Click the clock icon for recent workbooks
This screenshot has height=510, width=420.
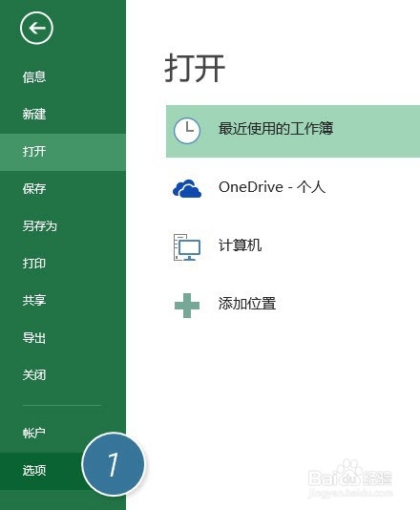pyautogui.click(x=187, y=131)
